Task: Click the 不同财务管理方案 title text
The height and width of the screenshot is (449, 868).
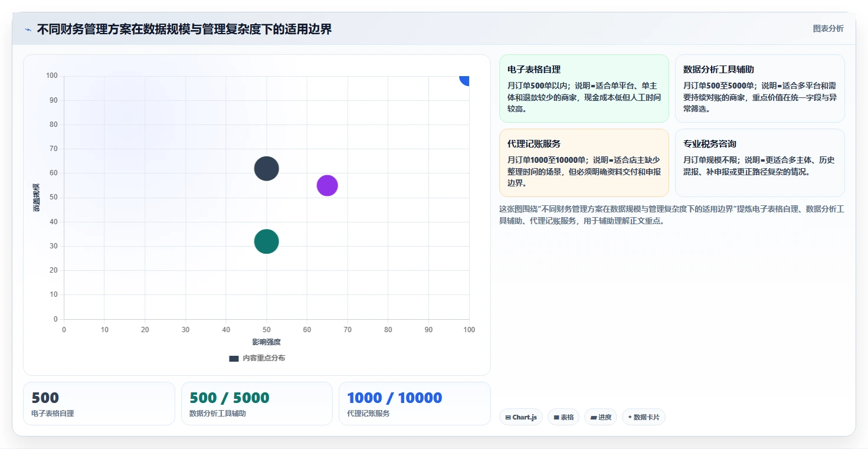Action: [184, 29]
